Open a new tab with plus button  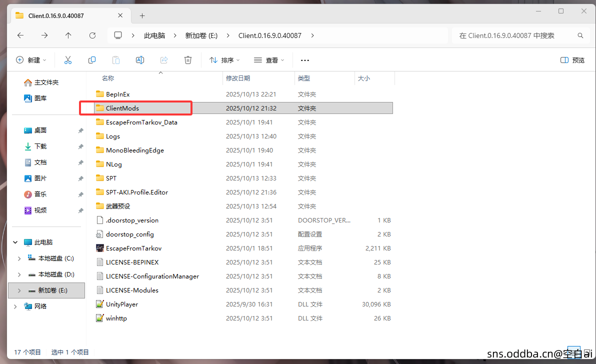pyautogui.click(x=142, y=15)
